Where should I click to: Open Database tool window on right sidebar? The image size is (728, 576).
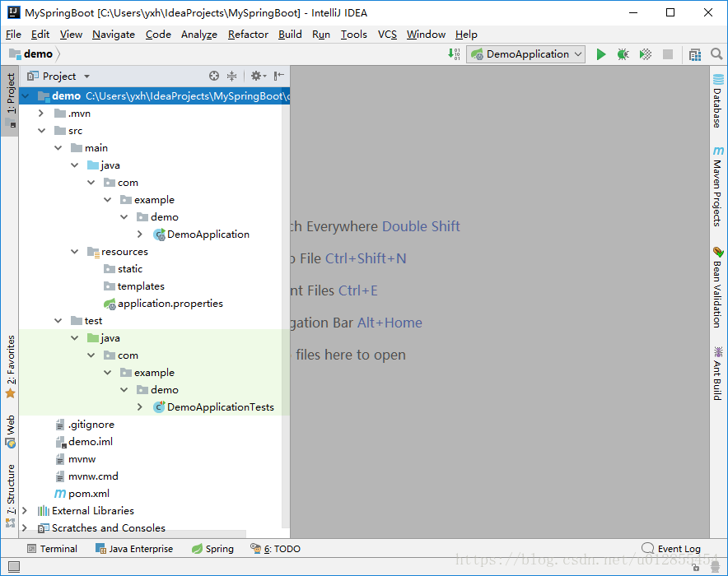718,101
